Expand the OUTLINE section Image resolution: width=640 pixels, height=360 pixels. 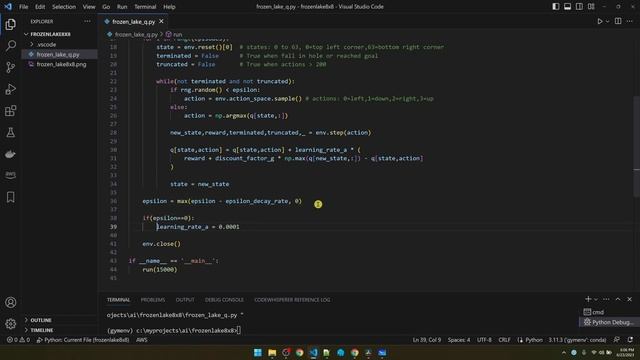pyautogui.click(x=41, y=320)
